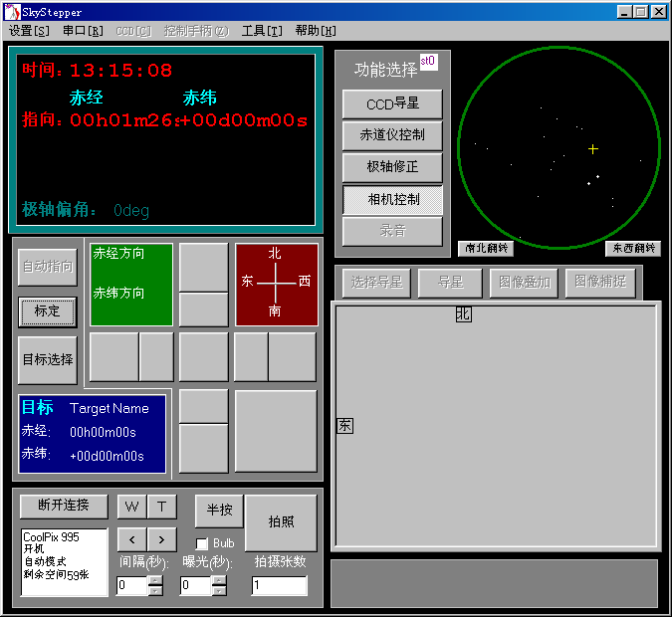The image size is (672, 617).
Task: Toggle the 相机控制 mode button
Action: pyautogui.click(x=392, y=199)
